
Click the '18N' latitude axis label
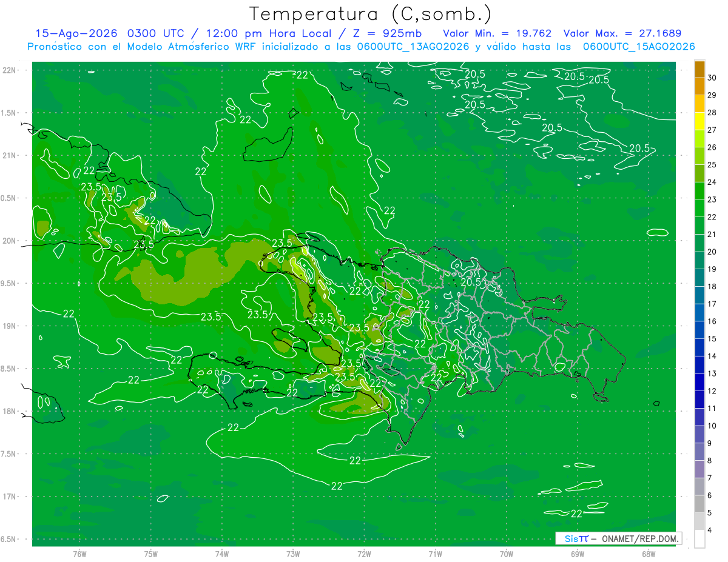tap(10, 411)
